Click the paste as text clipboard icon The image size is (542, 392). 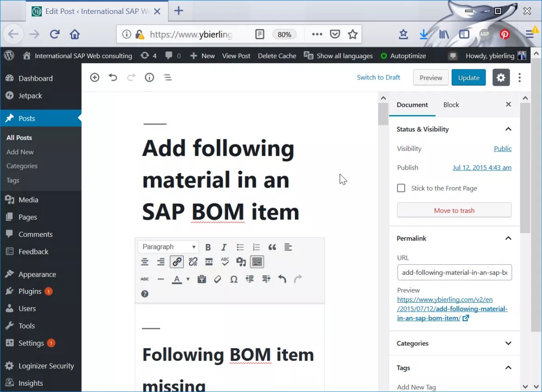[202, 279]
